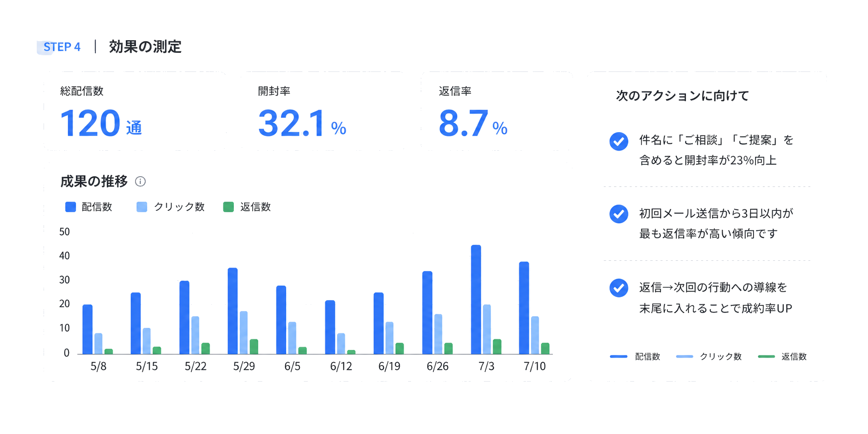868x434 pixels.
Task: Click the text 最も返信率が高い傾向です
Action: click(x=708, y=234)
